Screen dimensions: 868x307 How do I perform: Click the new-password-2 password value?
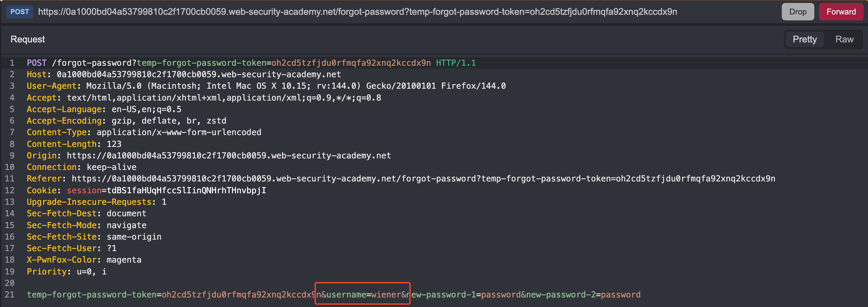click(x=620, y=295)
